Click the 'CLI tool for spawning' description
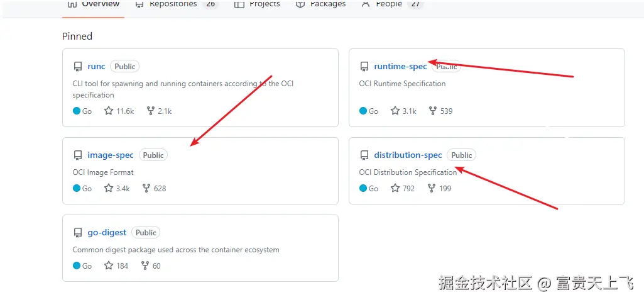 [183, 89]
